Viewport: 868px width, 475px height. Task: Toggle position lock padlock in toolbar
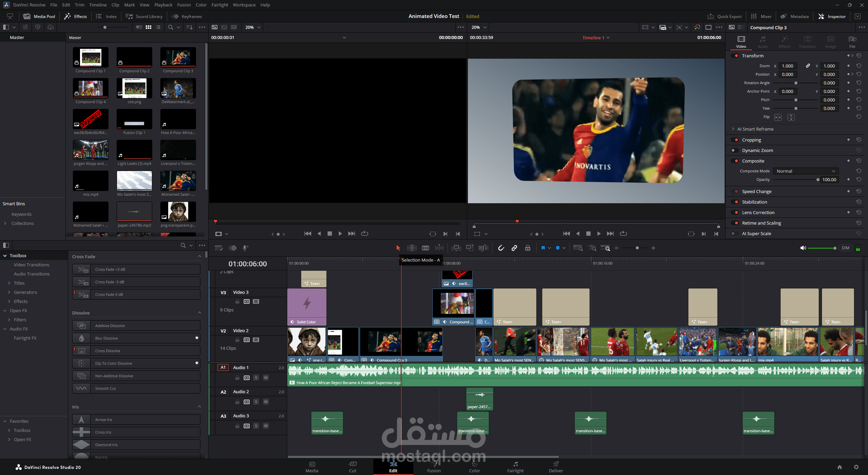point(528,248)
